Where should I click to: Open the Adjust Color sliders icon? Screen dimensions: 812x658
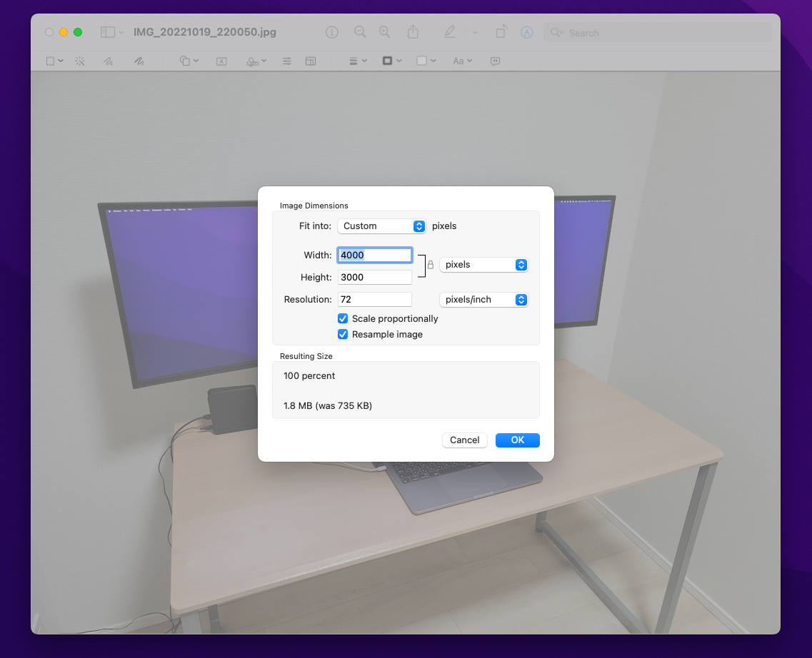[x=287, y=61]
